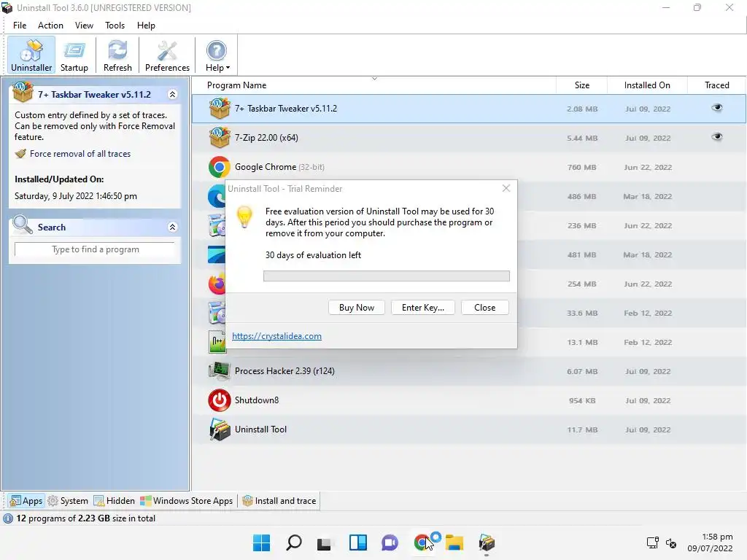Open File Explorer from the taskbar
Viewport: 747px width, 560px height.
click(x=454, y=542)
